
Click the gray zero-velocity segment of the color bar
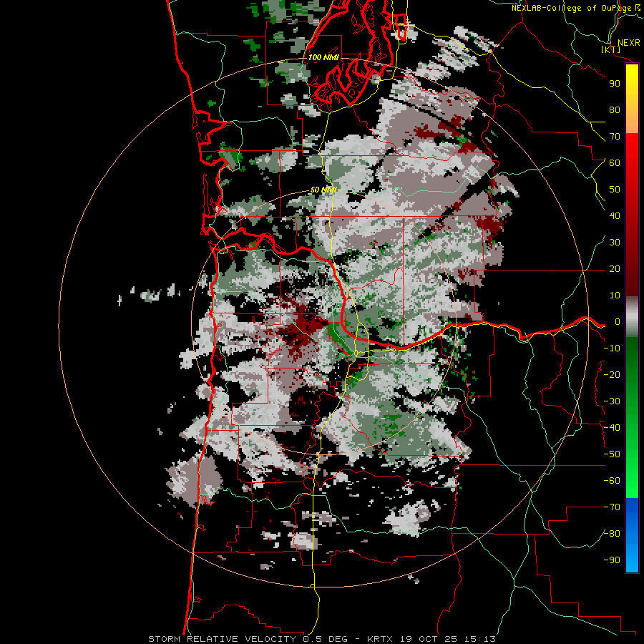point(632,317)
